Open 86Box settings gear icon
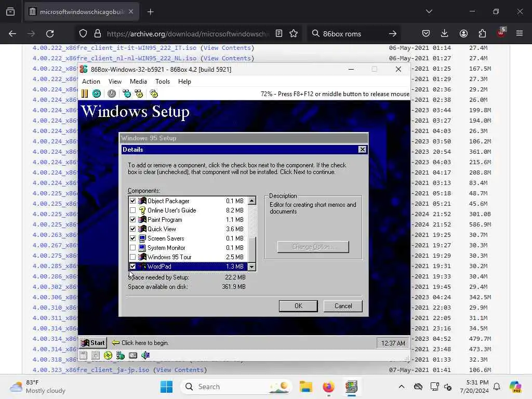This screenshot has height=399, width=532. (154, 94)
